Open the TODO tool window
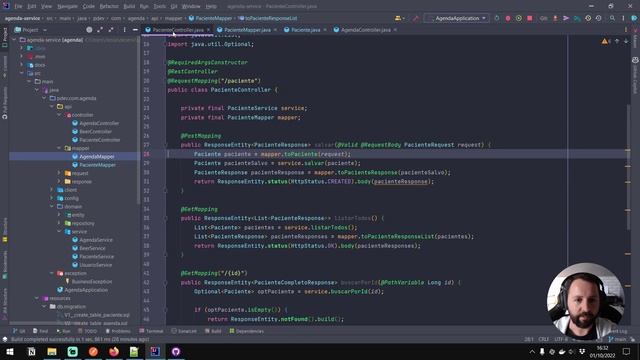This screenshot has width=640, height=360. (87, 331)
